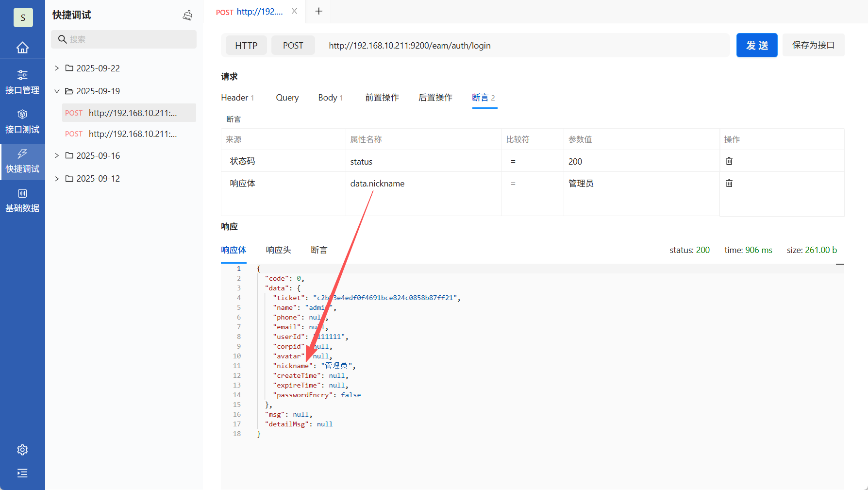
Task: Switch to the Query tab
Action: click(287, 98)
